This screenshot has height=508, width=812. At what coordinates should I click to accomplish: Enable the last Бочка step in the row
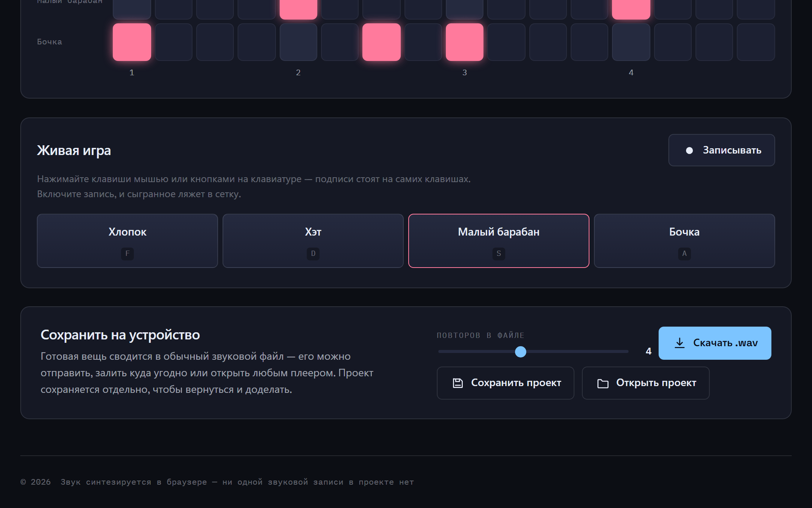coord(756,42)
